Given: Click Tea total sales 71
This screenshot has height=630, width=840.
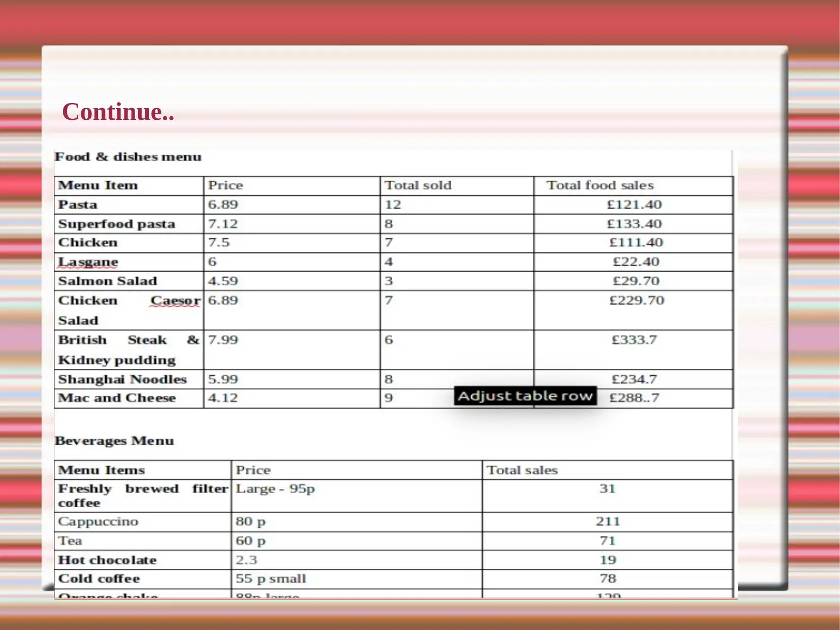Looking at the screenshot, I should click(x=607, y=541).
